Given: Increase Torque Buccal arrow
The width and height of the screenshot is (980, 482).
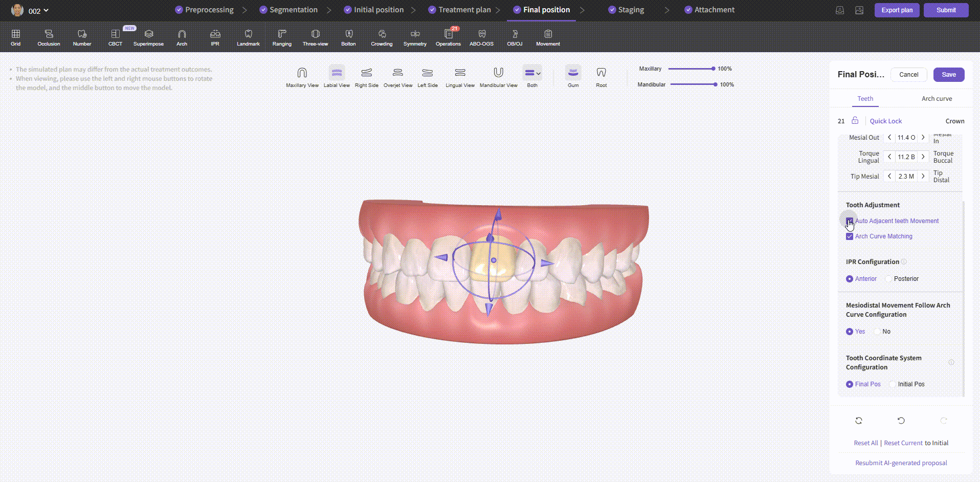Looking at the screenshot, I should [923, 157].
